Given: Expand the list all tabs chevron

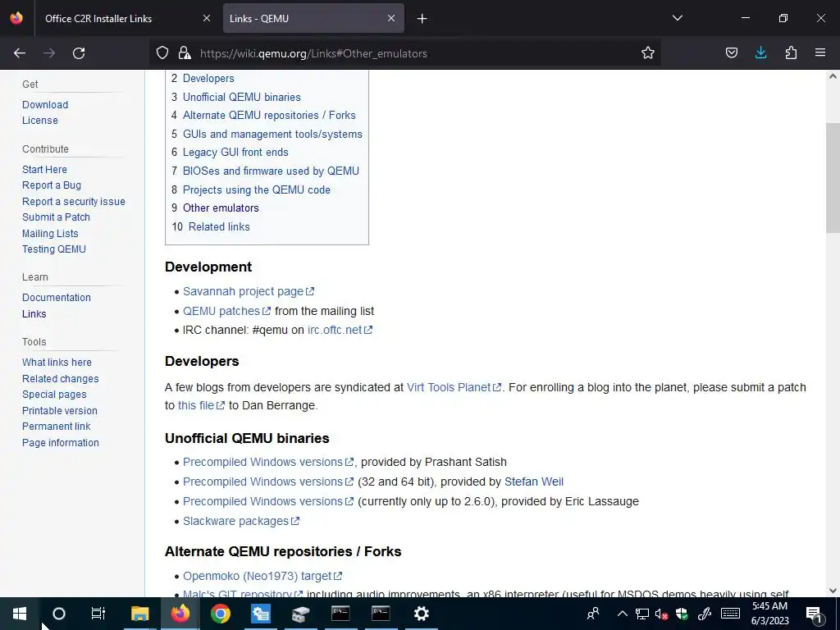Looking at the screenshot, I should point(677,18).
